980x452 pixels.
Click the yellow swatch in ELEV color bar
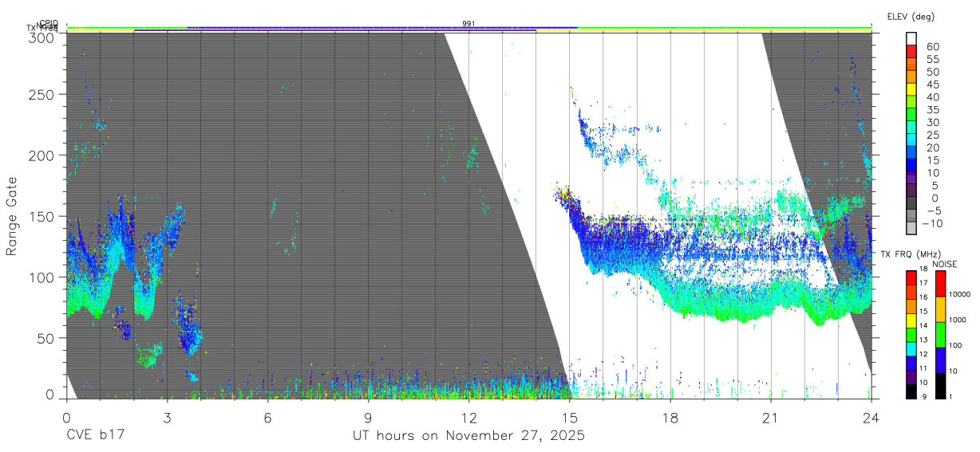click(911, 91)
